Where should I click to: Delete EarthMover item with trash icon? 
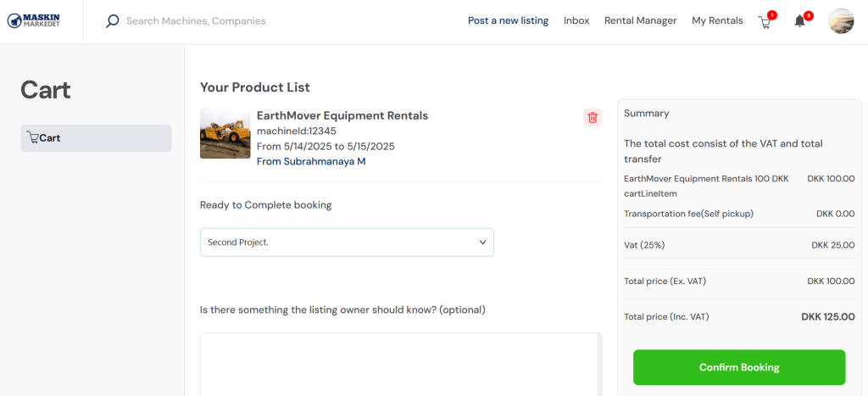593,117
